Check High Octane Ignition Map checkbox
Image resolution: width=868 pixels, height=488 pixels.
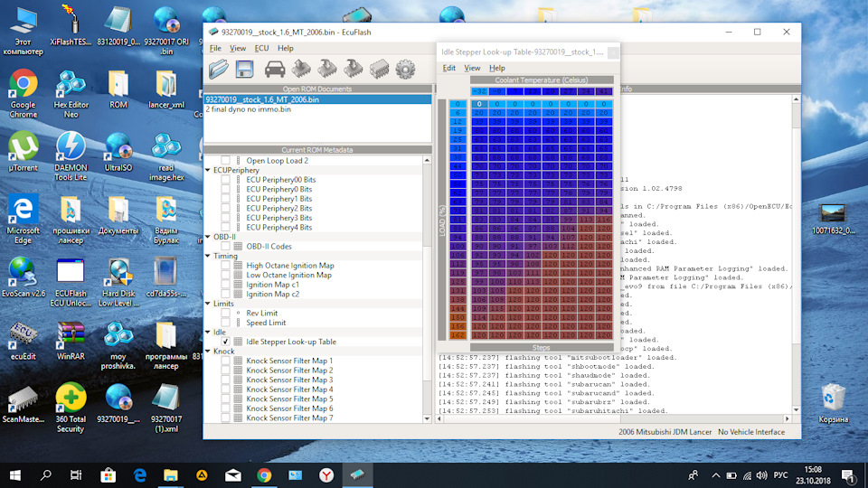point(225,266)
